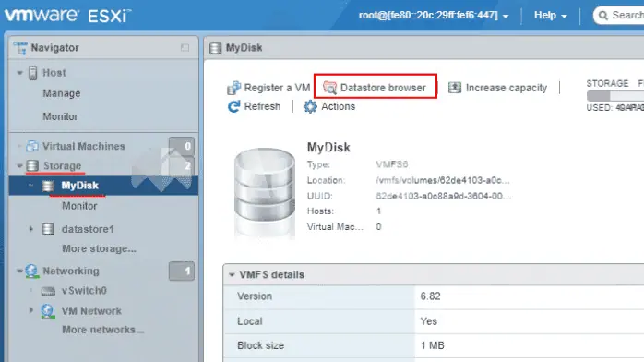The width and height of the screenshot is (644, 362).
Task: Open More storage link
Action: 99,248
